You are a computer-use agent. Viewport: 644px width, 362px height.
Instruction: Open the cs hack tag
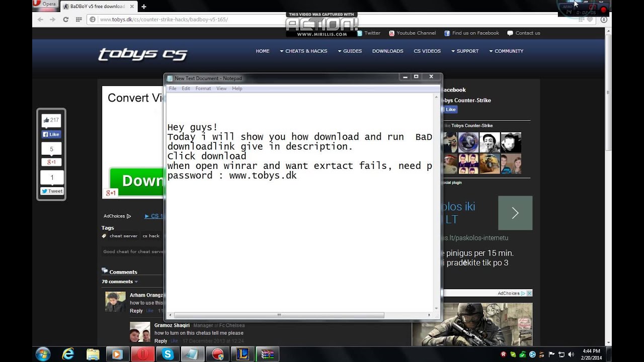151,236
